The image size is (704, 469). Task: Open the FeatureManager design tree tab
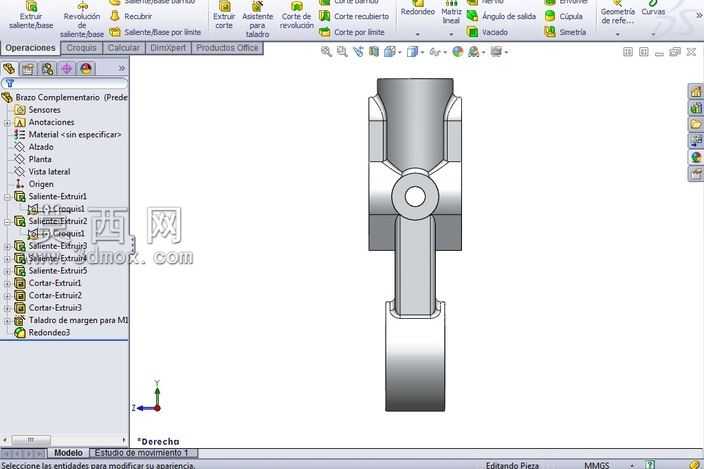coord(9,69)
